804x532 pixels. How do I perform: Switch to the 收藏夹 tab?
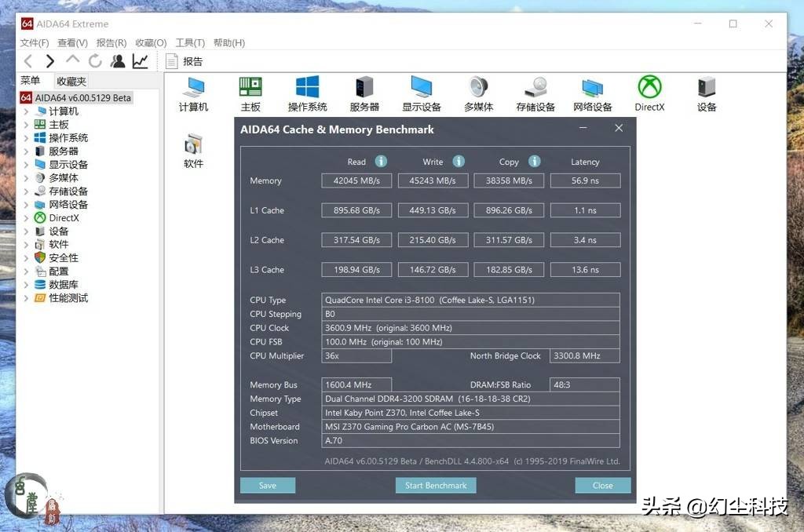(x=71, y=81)
